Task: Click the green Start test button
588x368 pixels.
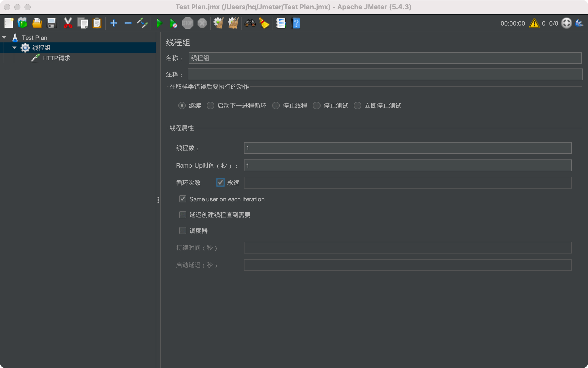Action: pos(159,23)
